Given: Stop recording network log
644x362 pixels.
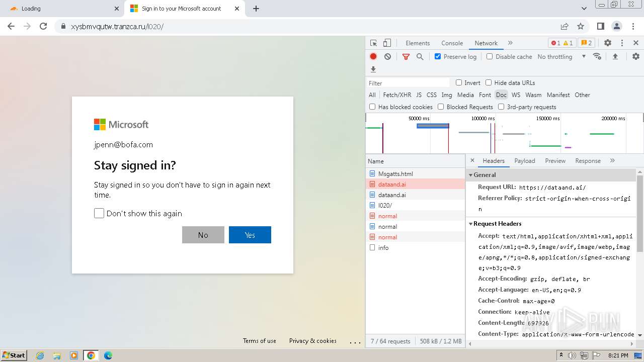Looking at the screenshot, I should pyautogui.click(x=373, y=57).
